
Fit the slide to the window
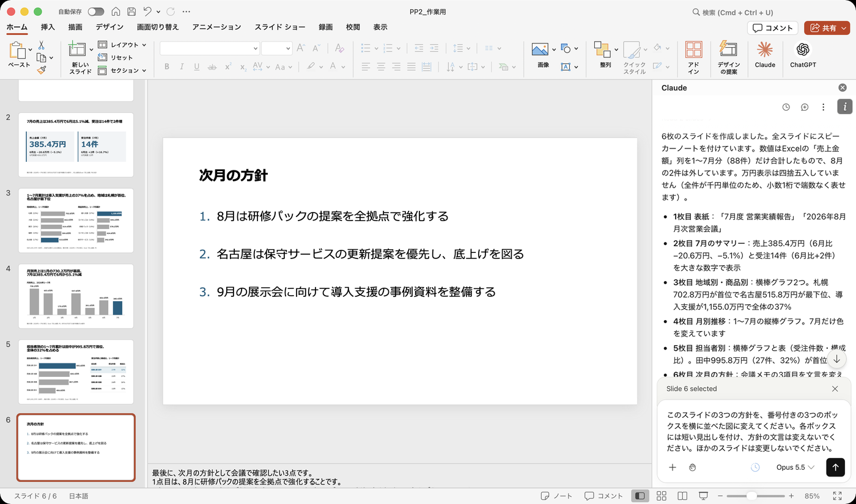837,496
